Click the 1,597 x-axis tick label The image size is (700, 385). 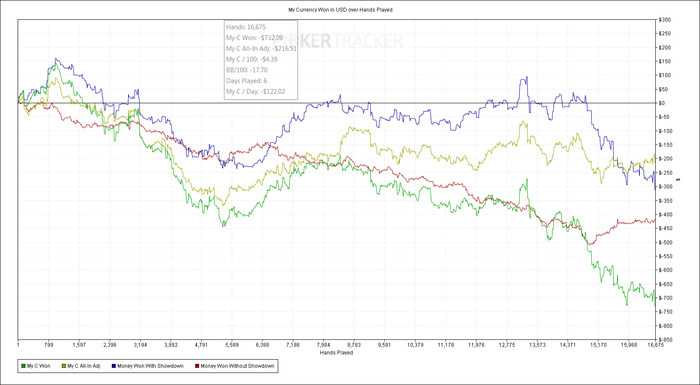point(79,345)
